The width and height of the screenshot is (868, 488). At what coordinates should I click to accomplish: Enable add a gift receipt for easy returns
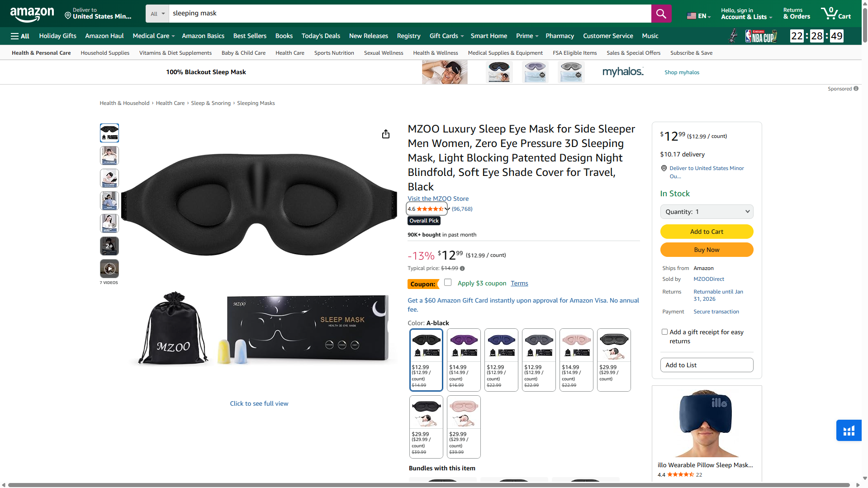tap(664, 332)
